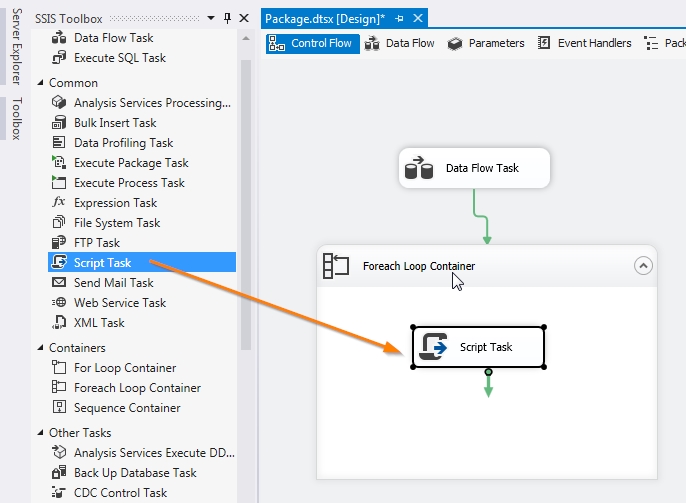The image size is (686, 503).
Task: Click the Back Up Database Task icon
Action: tap(59, 472)
